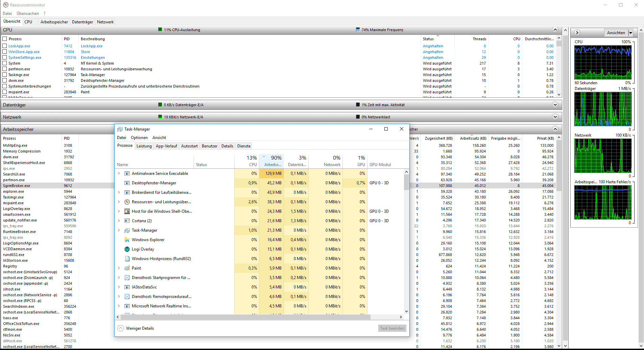Click the Host für die Windows Shell icon
This screenshot has width=644, height=350.
click(x=127, y=211)
